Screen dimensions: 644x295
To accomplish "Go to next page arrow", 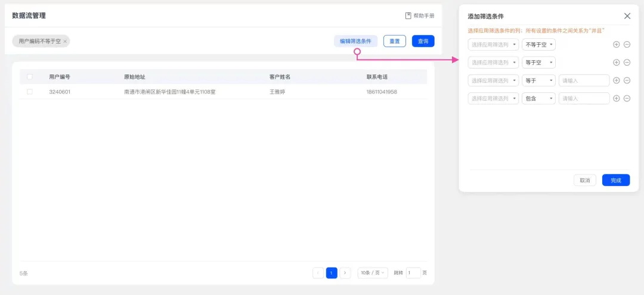I will coord(345,273).
